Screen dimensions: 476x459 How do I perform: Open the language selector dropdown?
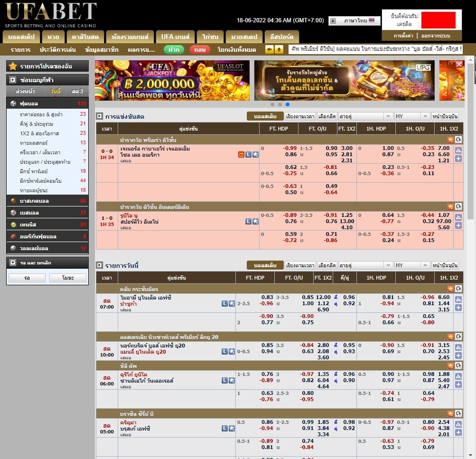(x=354, y=21)
